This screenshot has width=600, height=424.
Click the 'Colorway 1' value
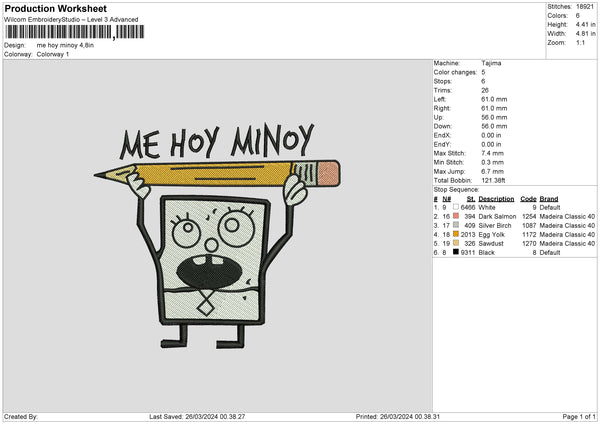[x=53, y=54]
